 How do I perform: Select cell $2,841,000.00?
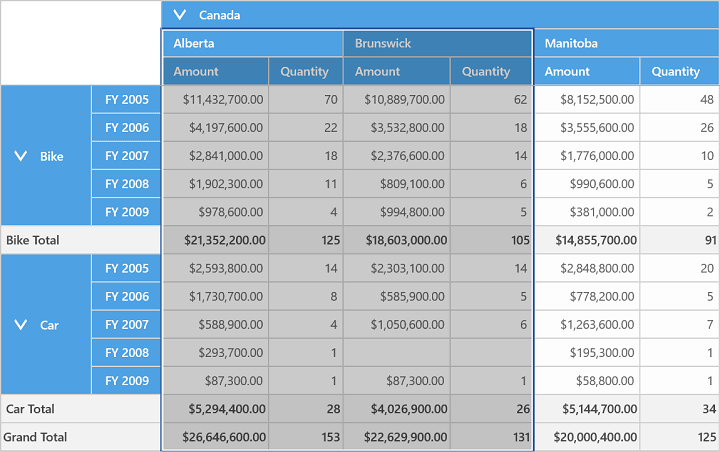point(215,156)
